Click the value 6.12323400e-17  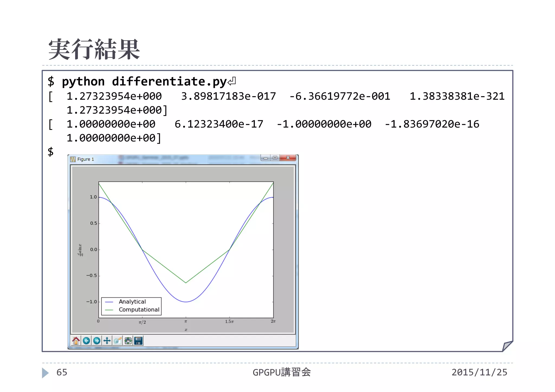[x=219, y=124]
